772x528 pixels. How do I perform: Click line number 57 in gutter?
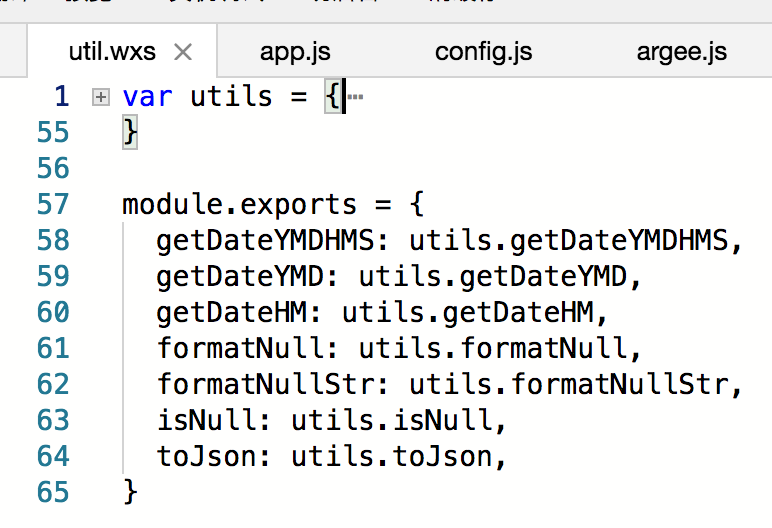53,204
